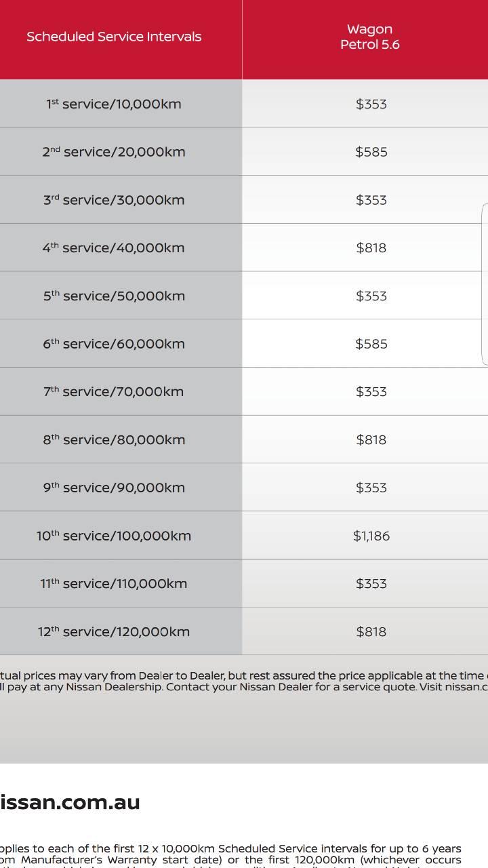This screenshot has height=868, width=488.
Task: Select the 1st service/10,000km row label
Action: (x=114, y=104)
